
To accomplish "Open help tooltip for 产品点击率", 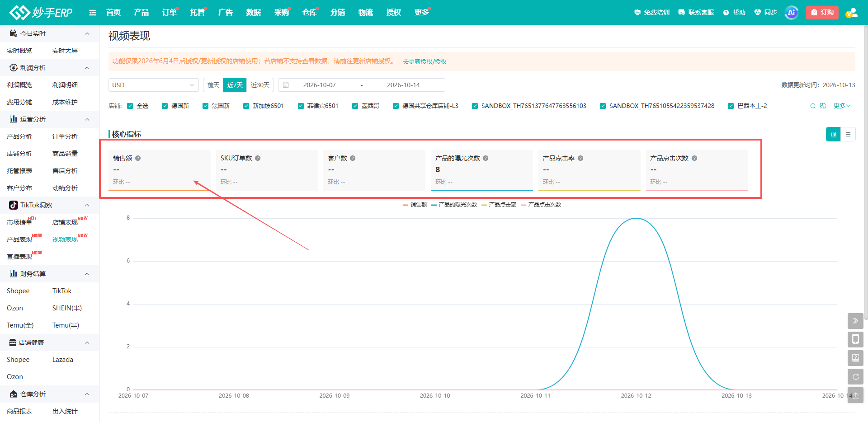I will [x=580, y=158].
